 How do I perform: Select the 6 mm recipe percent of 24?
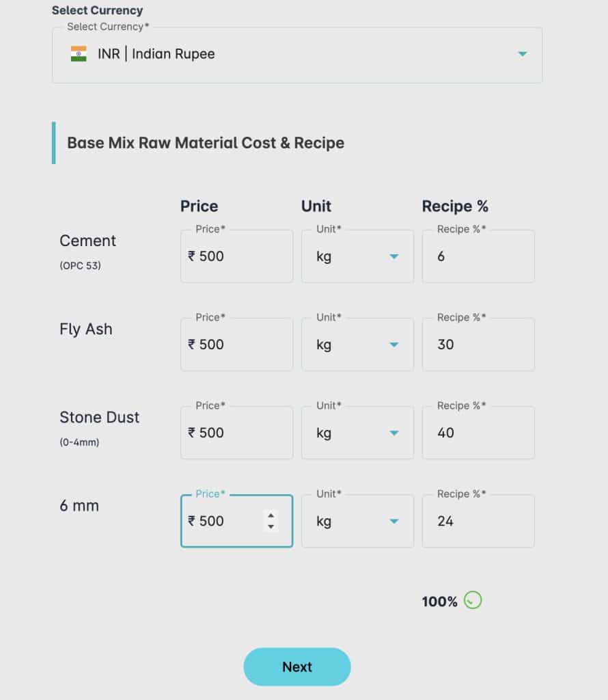pyautogui.click(x=478, y=521)
